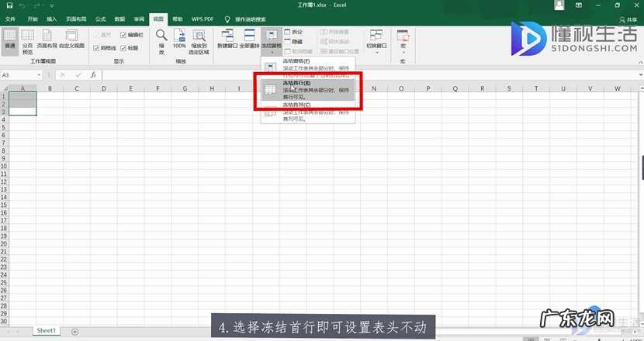Click the account profile picture icon
Viewport: 644px width, 341px height.
pos(559,5)
